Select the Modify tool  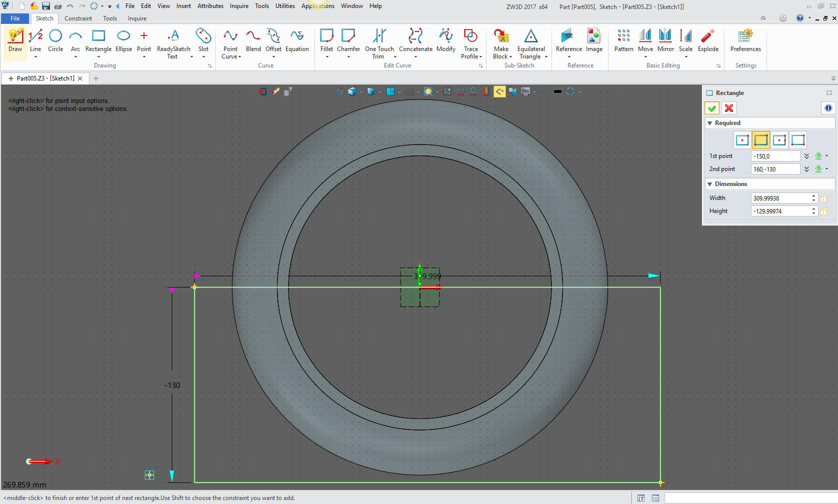pyautogui.click(x=446, y=41)
